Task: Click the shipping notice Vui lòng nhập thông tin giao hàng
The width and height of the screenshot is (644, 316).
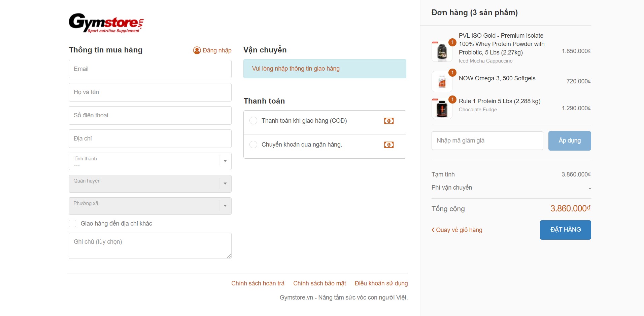Action: (325, 69)
